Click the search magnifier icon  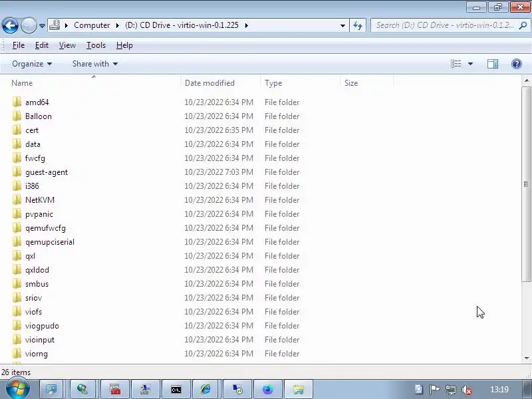tap(523, 25)
